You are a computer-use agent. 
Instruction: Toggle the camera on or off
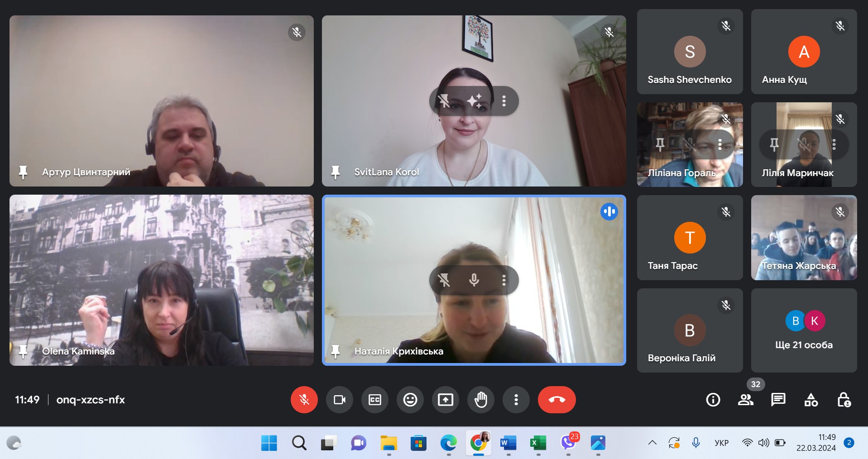[x=339, y=400]
